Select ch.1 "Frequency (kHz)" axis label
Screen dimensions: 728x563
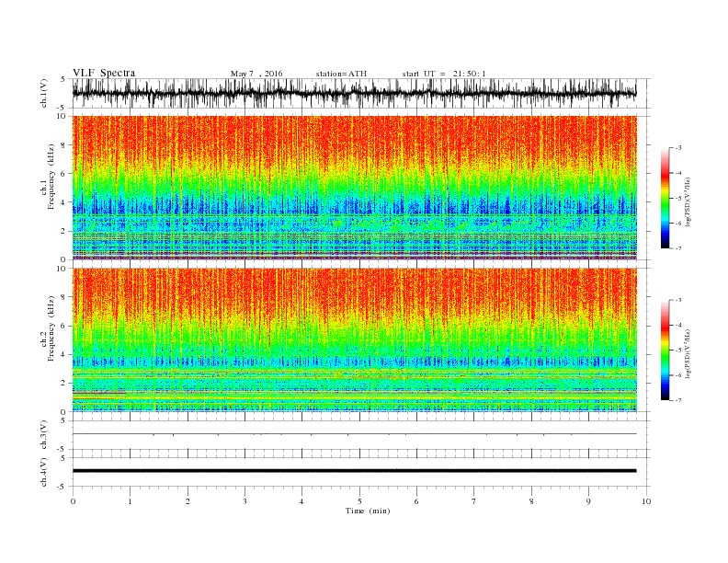(x=51, y=177)
